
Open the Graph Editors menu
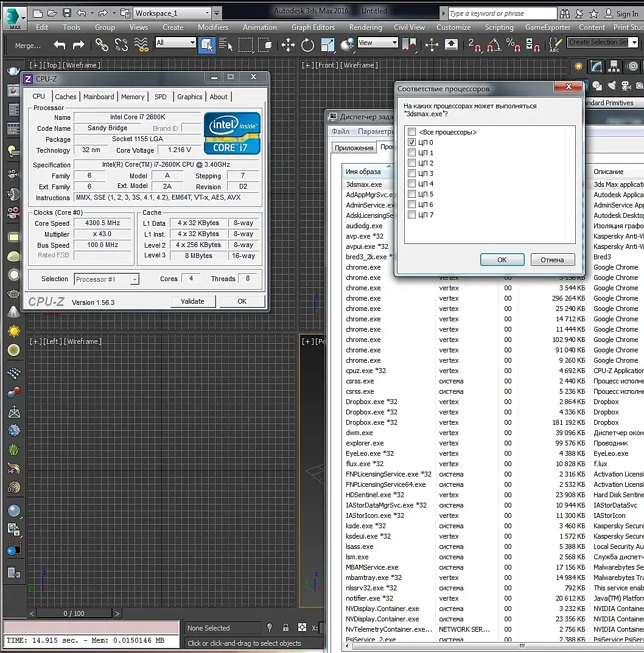click(313, 27)
